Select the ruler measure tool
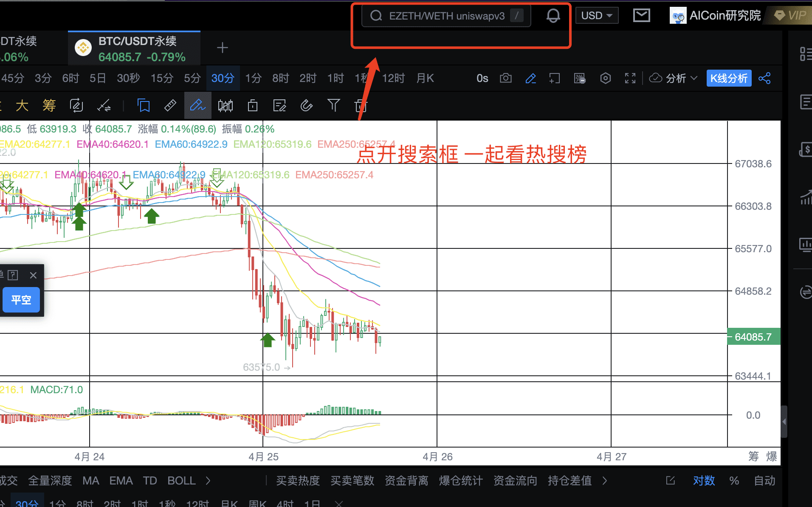Image resolution: width=812 pixels, height=507 pixels. click(x=170, y=105)
